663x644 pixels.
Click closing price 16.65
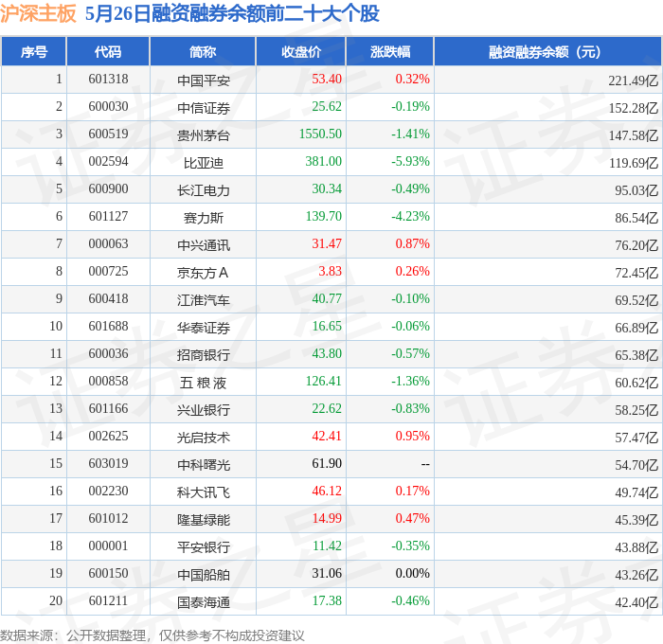click(x=327, y=327)
